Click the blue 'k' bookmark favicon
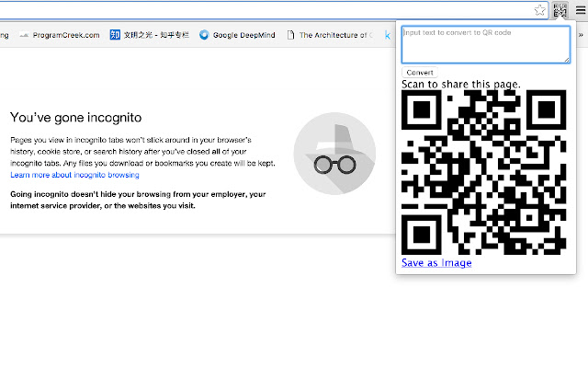Viewport: 588px width, 368px height. (x=389, y=36)
